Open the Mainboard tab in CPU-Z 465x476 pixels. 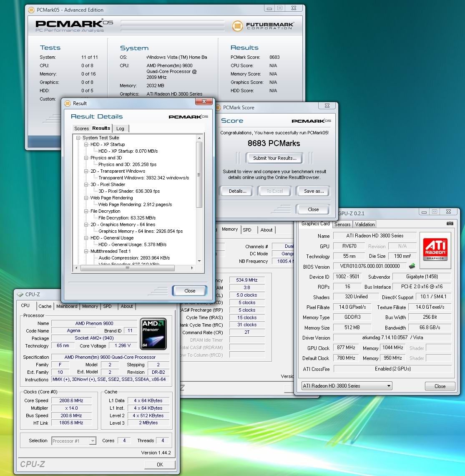(x=67, y=306)
